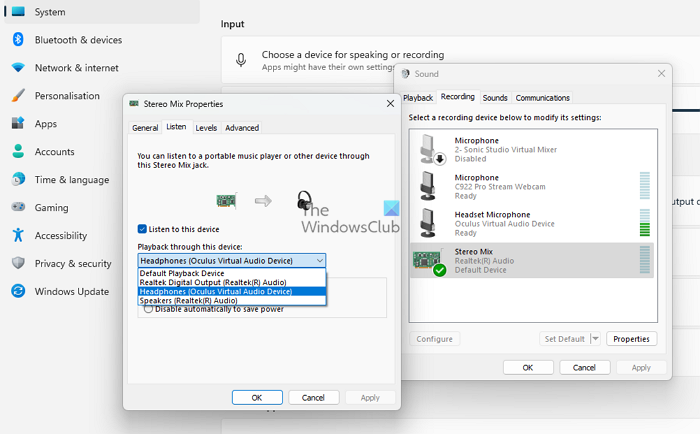Viewport: 700px width, 434px height.
Task: Select the C922 Pro Stream Webcam microphone icon
Action: [428, 186]
